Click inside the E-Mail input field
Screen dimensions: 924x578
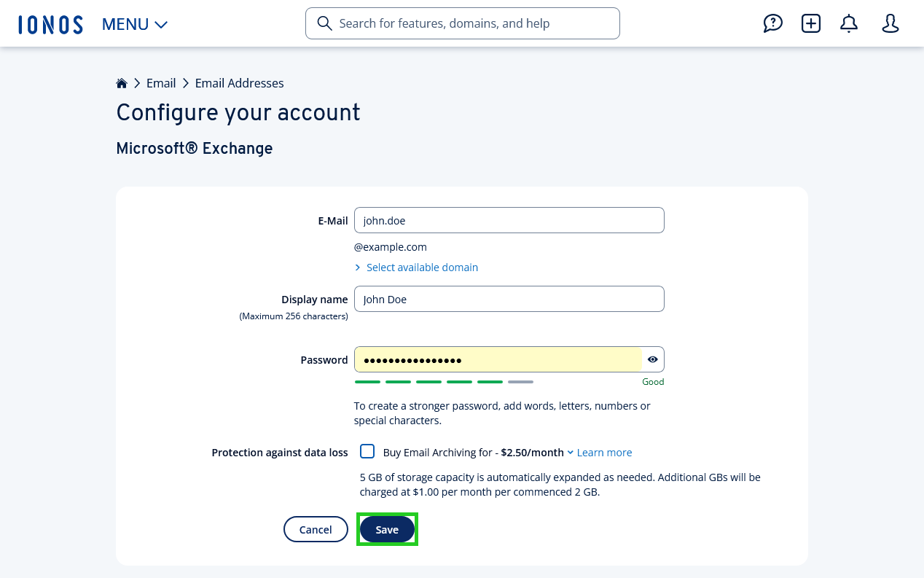coord(509,220)
